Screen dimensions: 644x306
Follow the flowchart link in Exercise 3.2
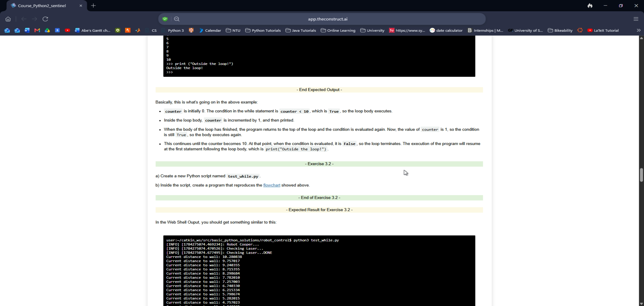click(x=272, y=185)
